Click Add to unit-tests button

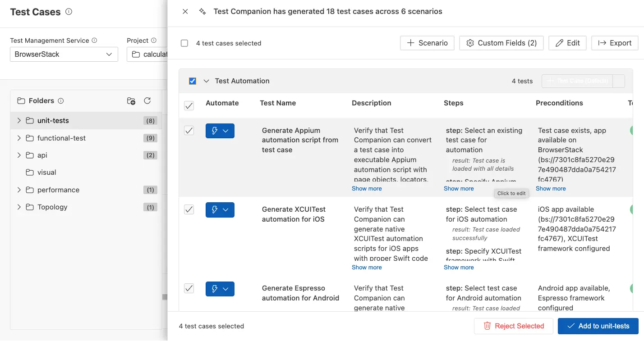(598, 326)
